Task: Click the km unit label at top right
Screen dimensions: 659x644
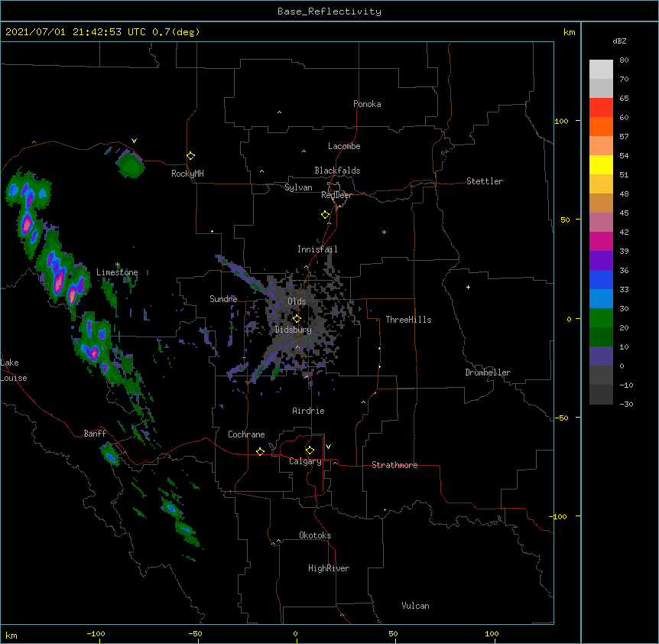Action: coord(569,32)
